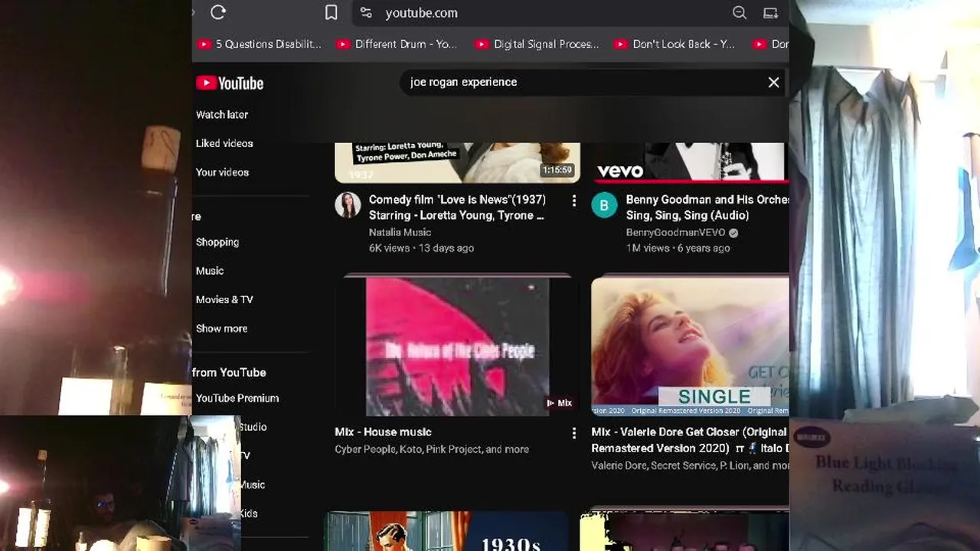Clear the search box with the X

coord(773,82)
